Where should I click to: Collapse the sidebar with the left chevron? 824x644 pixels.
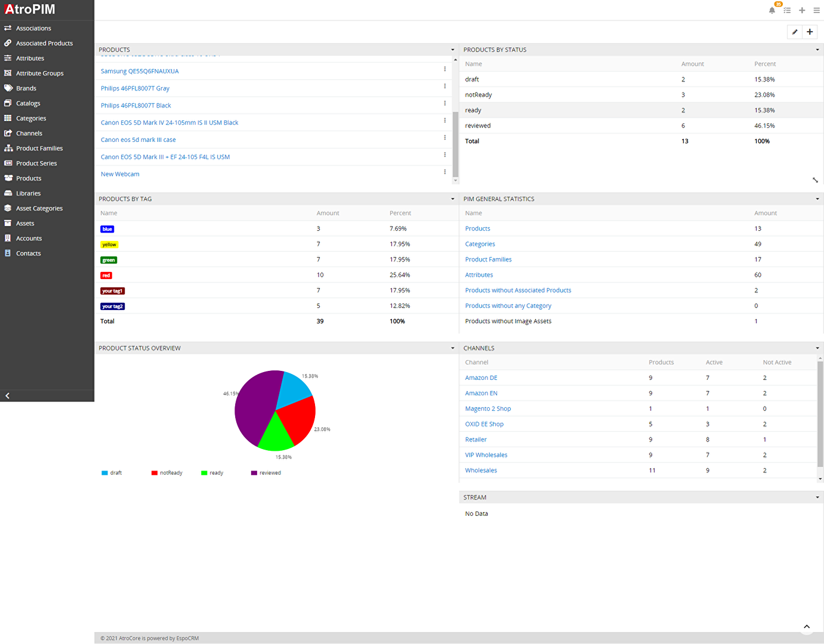(7, 396)
